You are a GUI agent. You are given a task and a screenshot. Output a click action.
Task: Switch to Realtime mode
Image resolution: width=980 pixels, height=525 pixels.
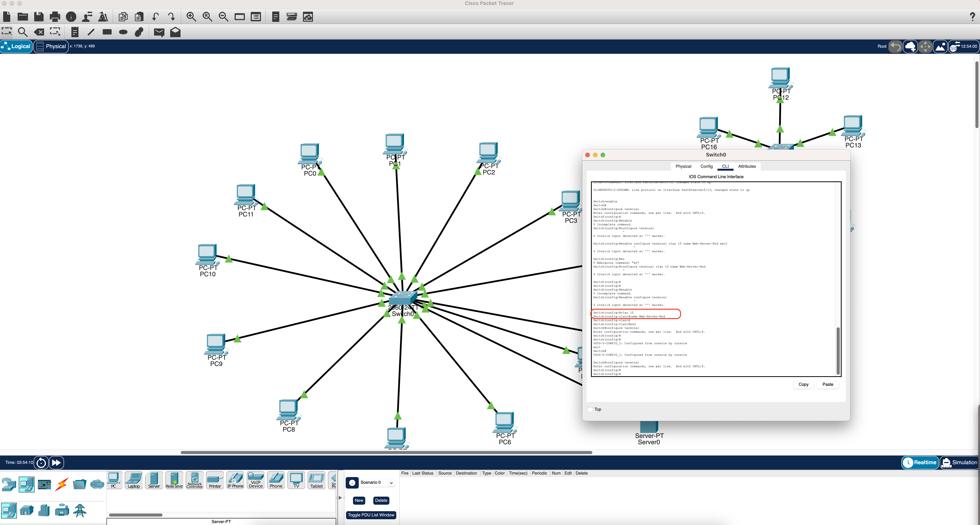point(920,462)
